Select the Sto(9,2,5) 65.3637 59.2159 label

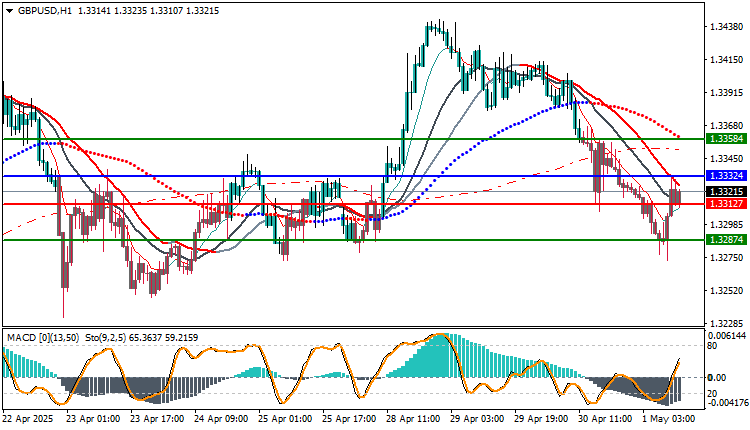142,338
